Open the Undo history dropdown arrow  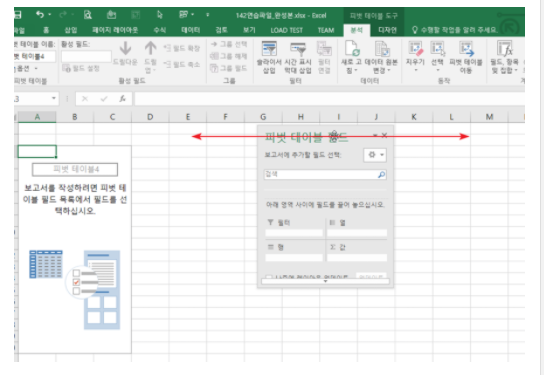pyautogui.click(x=50, y=14)
